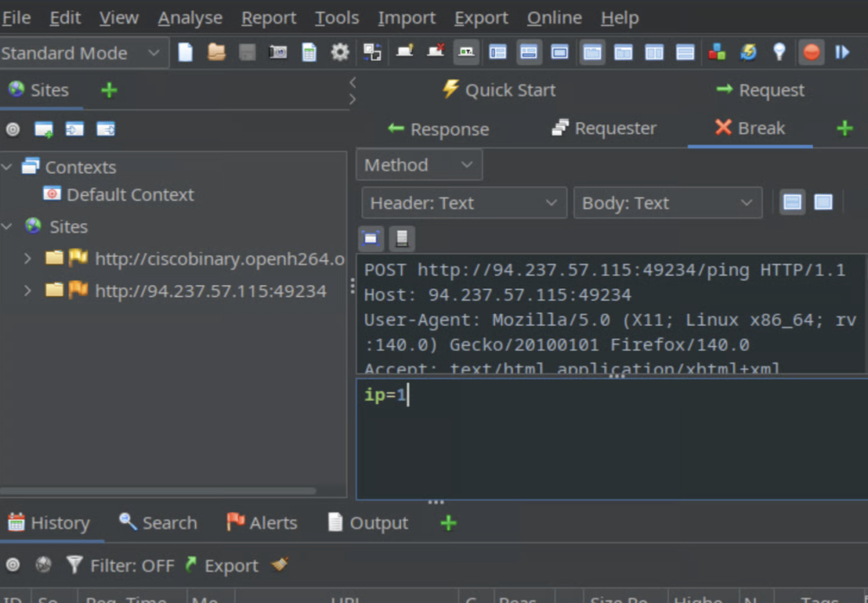Viewport: 868px width, 603px height.
Task: Toggle the first view layout square beside Body dropdown
Action: [793, 202]
